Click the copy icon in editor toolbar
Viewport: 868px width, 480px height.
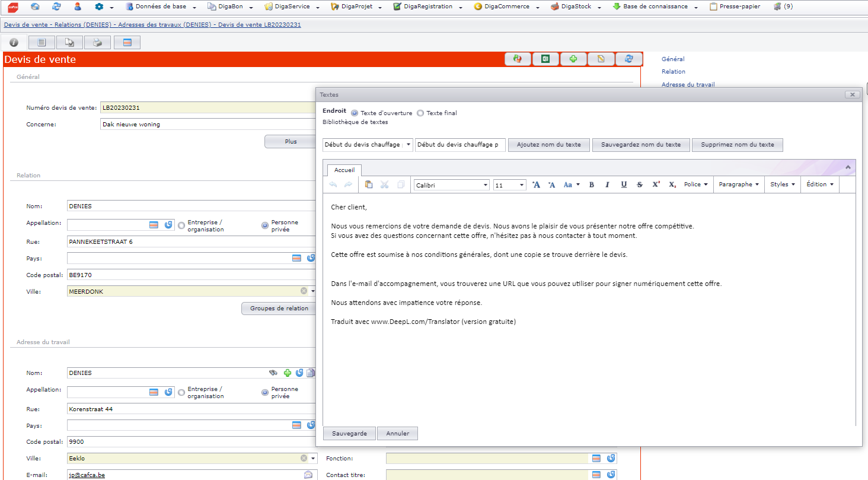click(x=401, y=185)
